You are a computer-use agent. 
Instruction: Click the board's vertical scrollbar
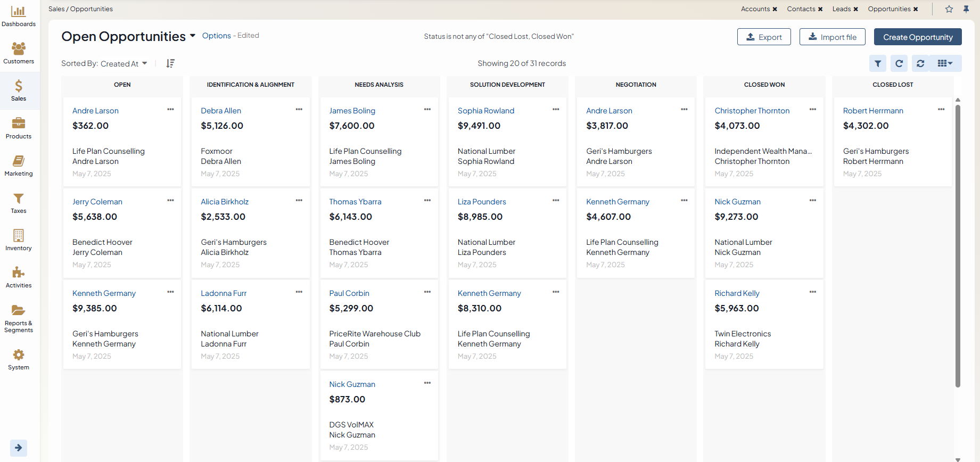[x=958, y=245]
